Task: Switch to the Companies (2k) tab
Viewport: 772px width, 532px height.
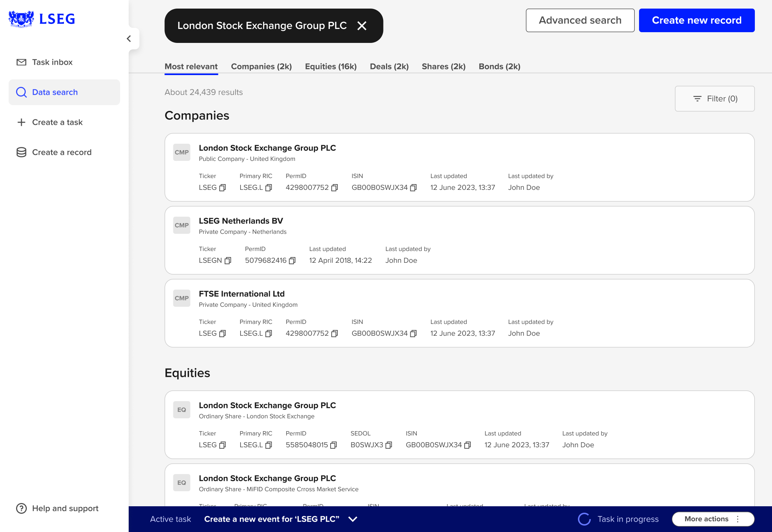Action: [261, 66]
